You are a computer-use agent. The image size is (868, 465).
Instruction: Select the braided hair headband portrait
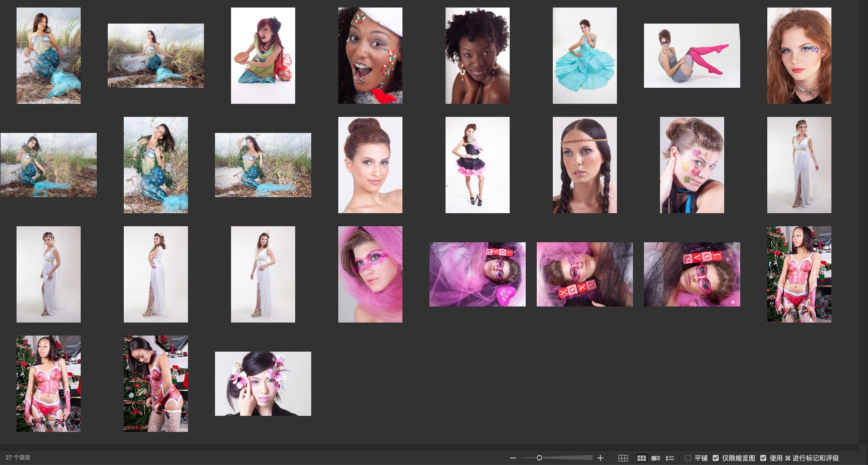tap(584, 165)
